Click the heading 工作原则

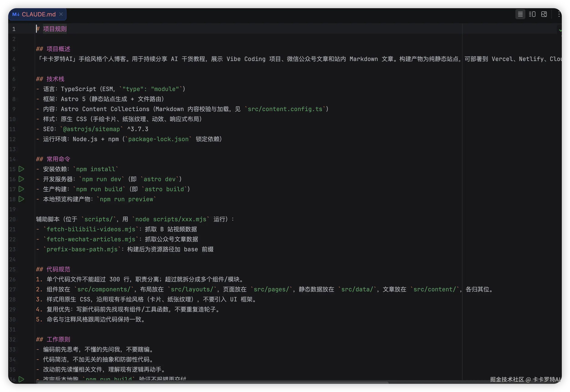58,339
